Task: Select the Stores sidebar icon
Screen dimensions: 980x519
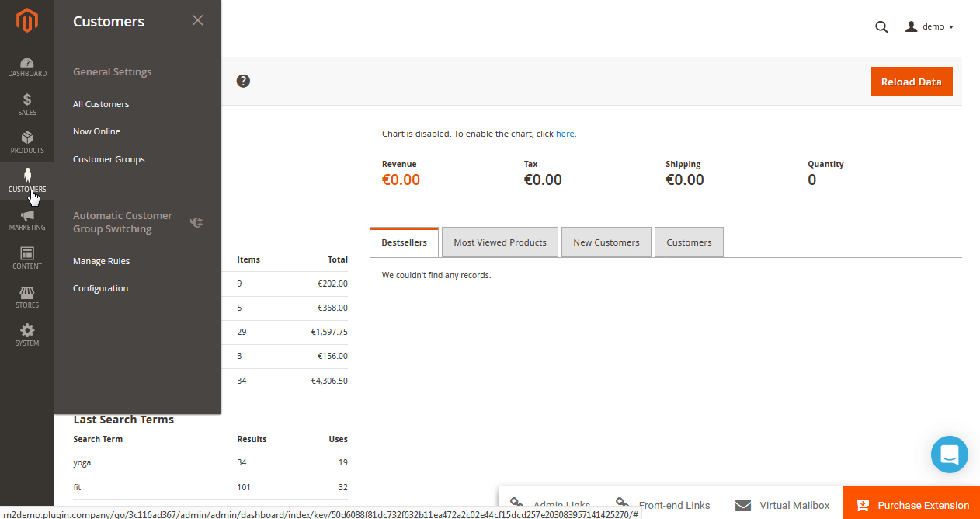Action: click(x=27, y=294)
